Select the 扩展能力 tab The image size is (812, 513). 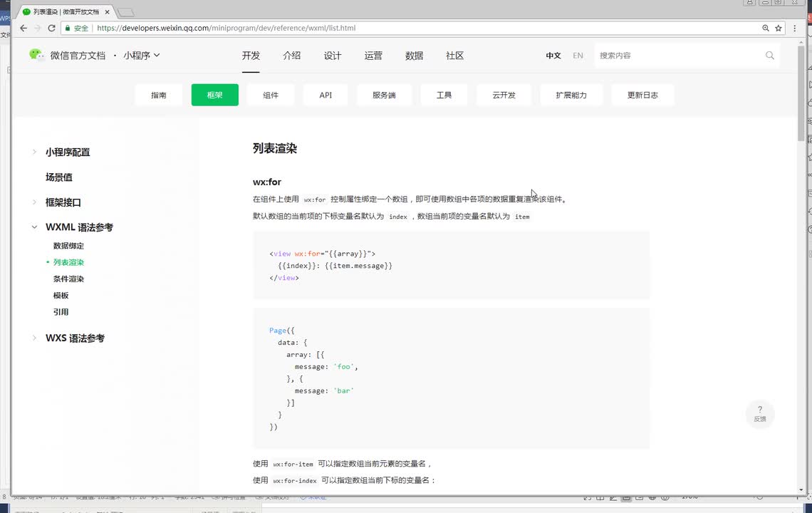point(572,95)
